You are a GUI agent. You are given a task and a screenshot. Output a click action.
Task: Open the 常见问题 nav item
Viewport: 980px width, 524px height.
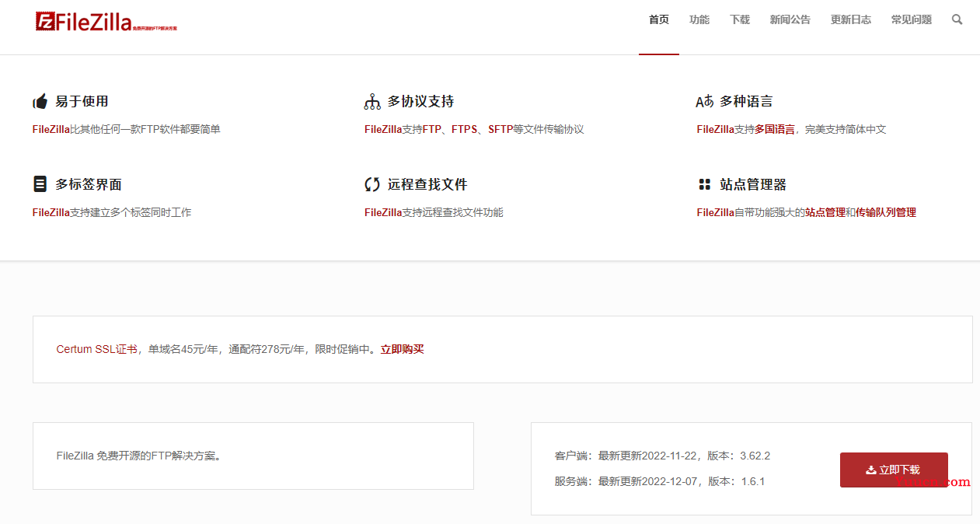tap(912, 19)
